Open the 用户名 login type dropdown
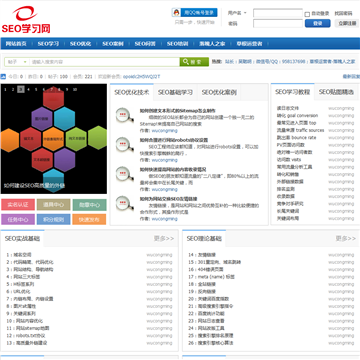Viewport: 360px width, 360px height. [x=237, y=13]
